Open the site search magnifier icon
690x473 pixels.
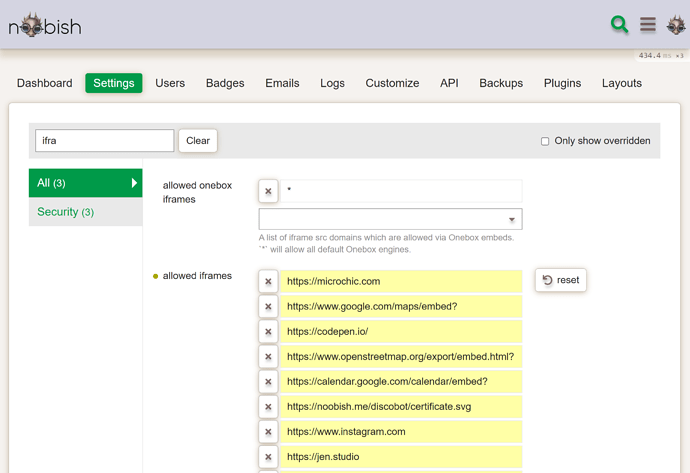coord(619,25)
